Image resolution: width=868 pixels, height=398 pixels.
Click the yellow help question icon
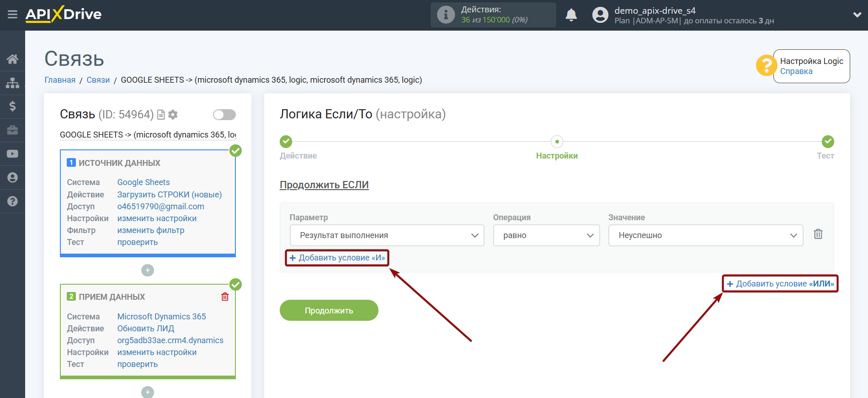766,65
